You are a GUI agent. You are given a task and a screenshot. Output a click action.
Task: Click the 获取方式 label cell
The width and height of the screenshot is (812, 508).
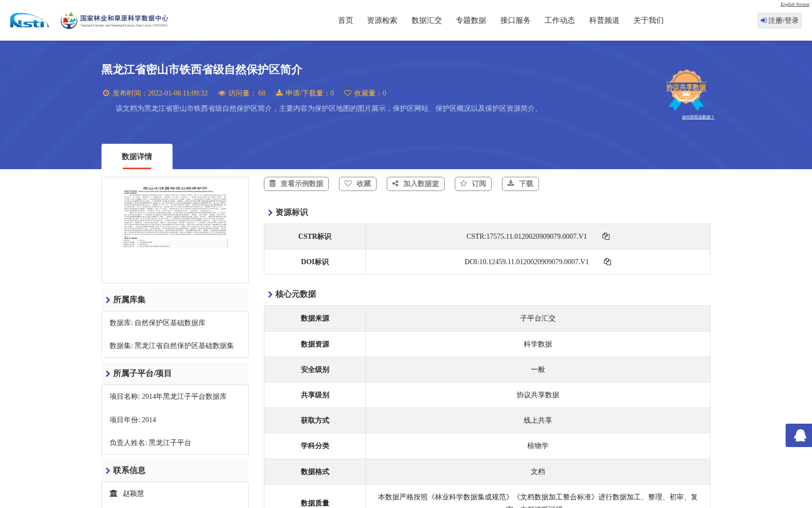pyautogui.click(x=315, y=420)
